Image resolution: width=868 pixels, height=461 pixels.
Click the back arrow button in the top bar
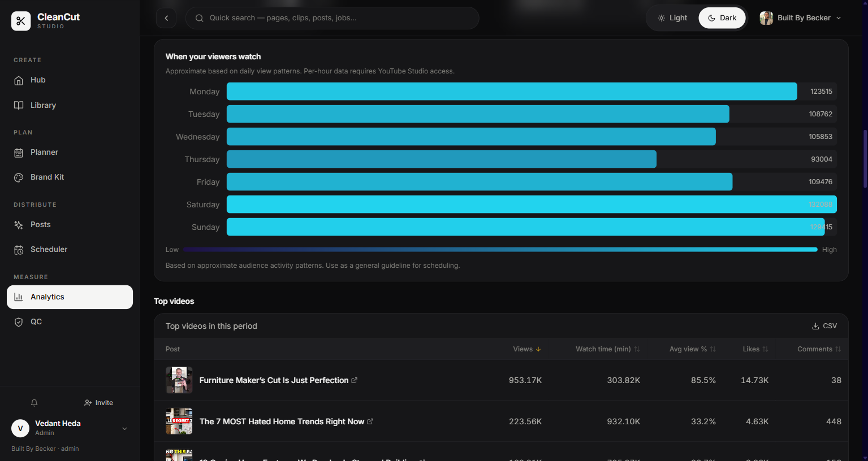tap(166, 18)
